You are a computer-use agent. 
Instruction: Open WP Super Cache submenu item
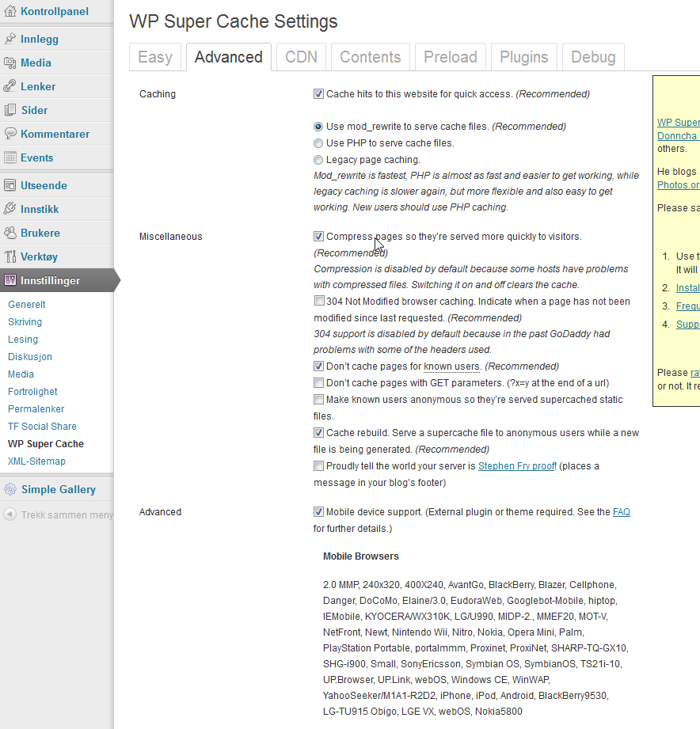tap(46, 444)
